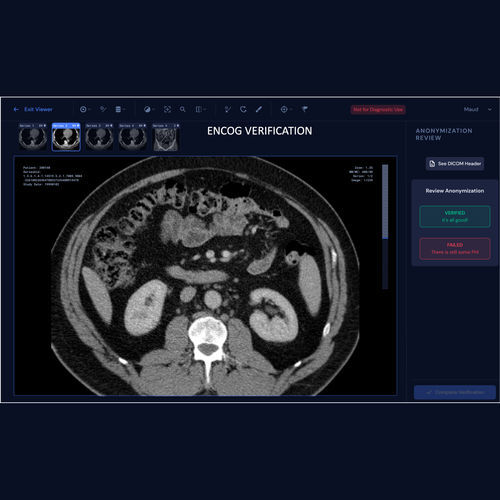This screenshot has height=500, width=500.
Task: Select the magnifier zoom tool
Action: (182, 109)
